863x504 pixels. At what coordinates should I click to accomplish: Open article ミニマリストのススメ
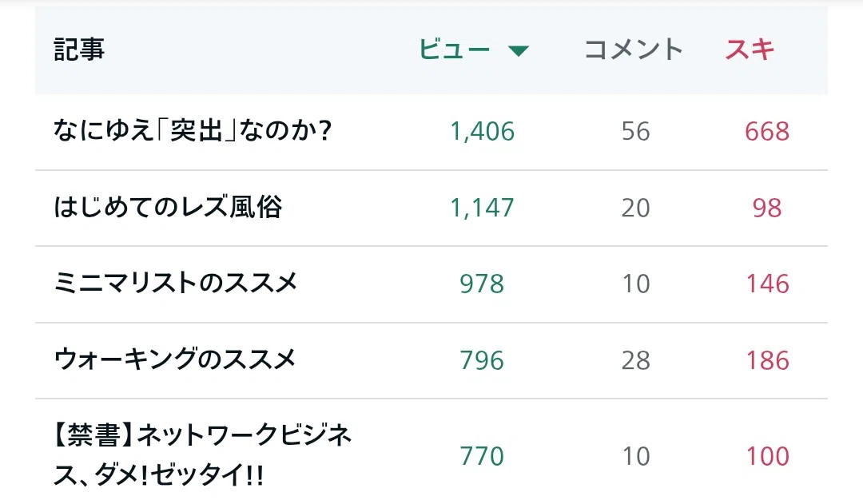[x=176, y=284]
